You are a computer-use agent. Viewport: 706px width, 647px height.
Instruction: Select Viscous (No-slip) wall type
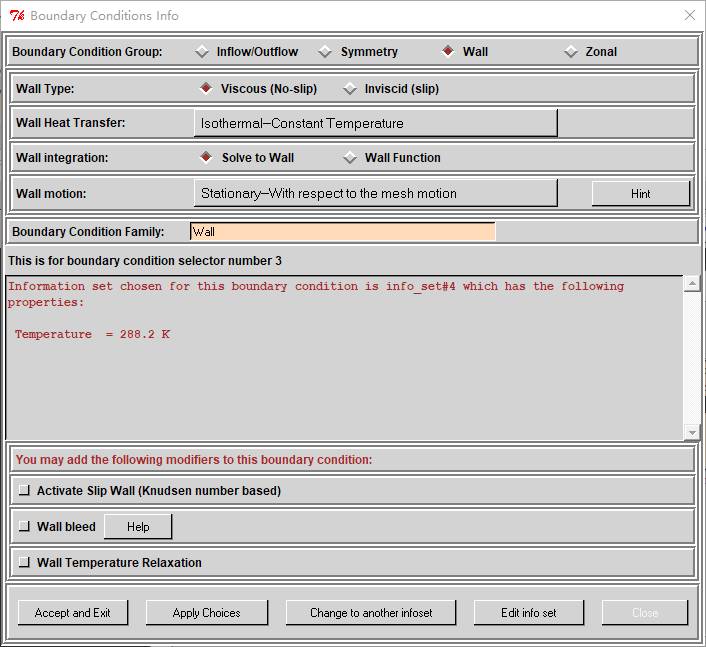point(206,89)
